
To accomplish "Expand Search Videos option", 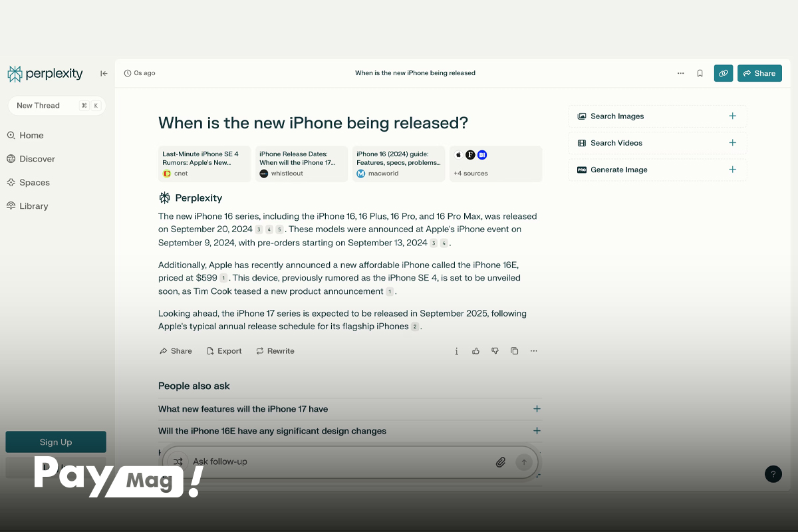I will (658, 143).
